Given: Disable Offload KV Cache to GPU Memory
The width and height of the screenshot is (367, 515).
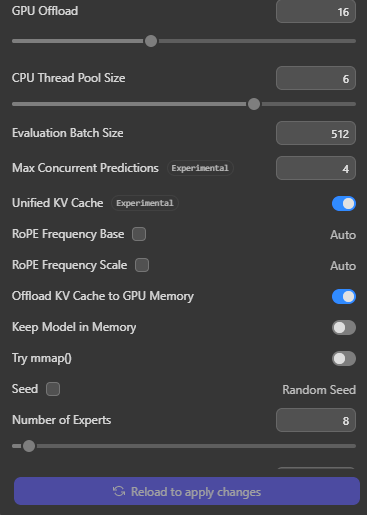Looking at the screenshot, I should [x=344, y=297].
